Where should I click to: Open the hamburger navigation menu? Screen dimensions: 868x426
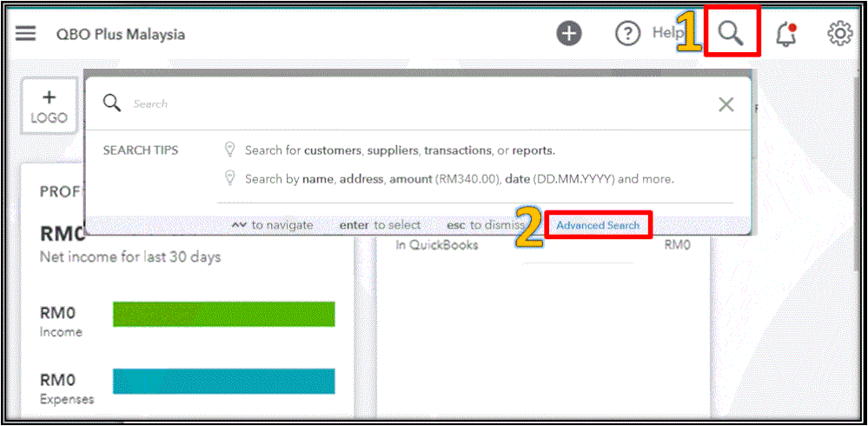25,34
